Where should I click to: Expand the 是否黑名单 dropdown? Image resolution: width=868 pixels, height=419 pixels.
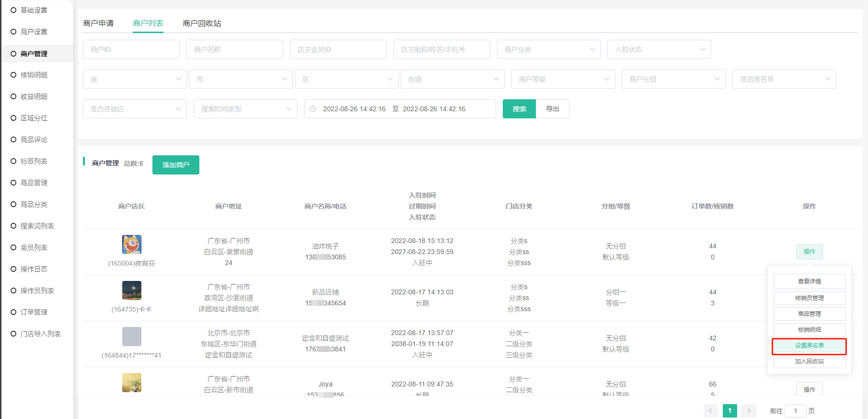[x=784, y=79]
